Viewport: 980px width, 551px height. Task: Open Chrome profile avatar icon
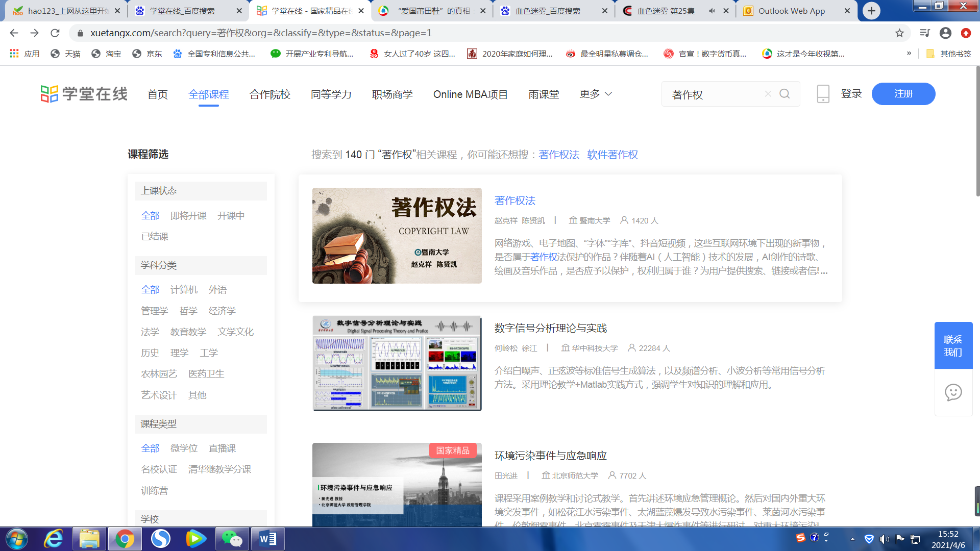(x=945, y=33)
